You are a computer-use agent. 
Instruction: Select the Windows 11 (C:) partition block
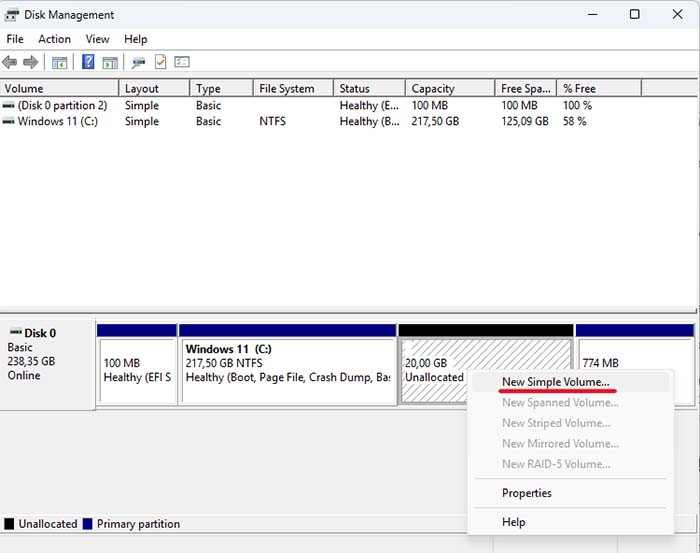287,369
